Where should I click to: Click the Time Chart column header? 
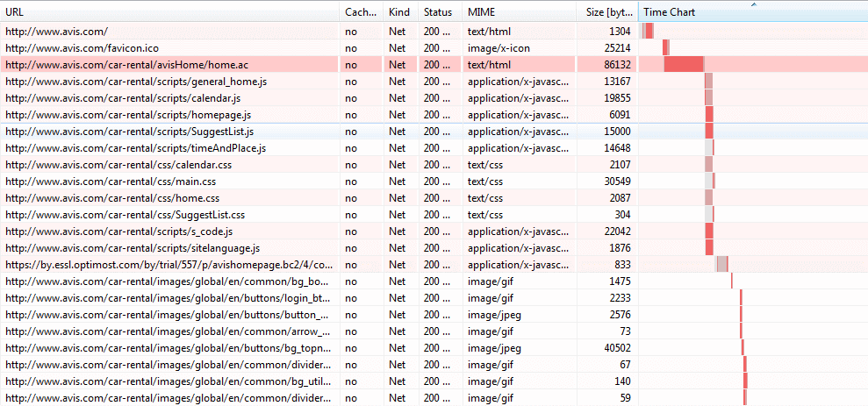click(x=753, y=11)
